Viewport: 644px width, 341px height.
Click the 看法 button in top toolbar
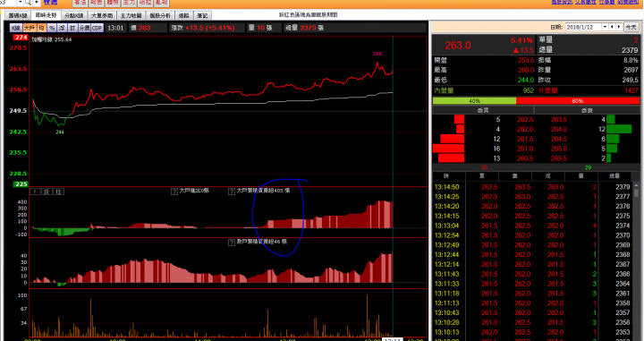[x=80, y=3]
